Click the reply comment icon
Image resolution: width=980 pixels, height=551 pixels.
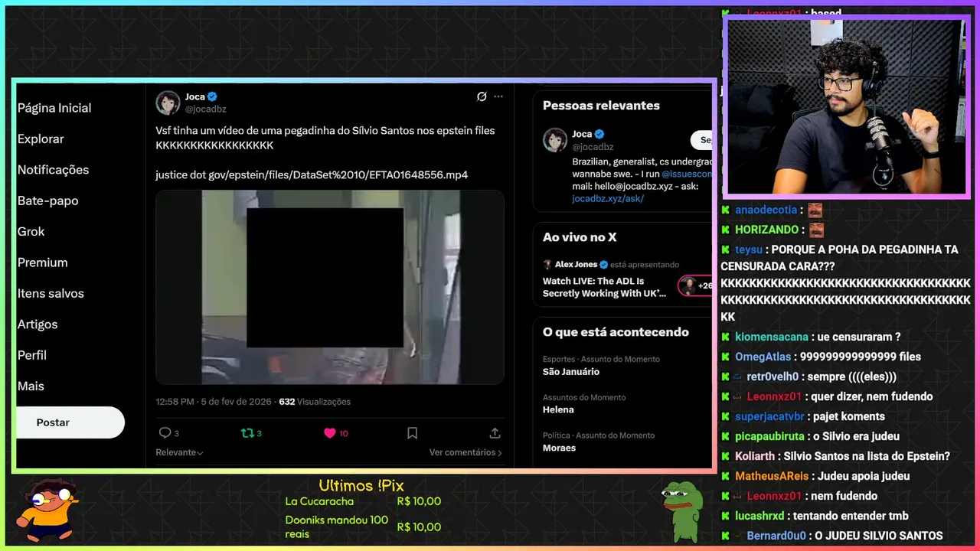[x=165, y=433]
